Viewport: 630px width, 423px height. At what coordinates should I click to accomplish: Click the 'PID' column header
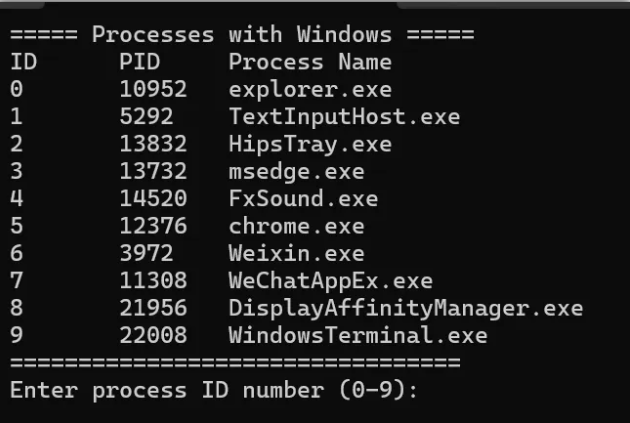pos(139,62)
